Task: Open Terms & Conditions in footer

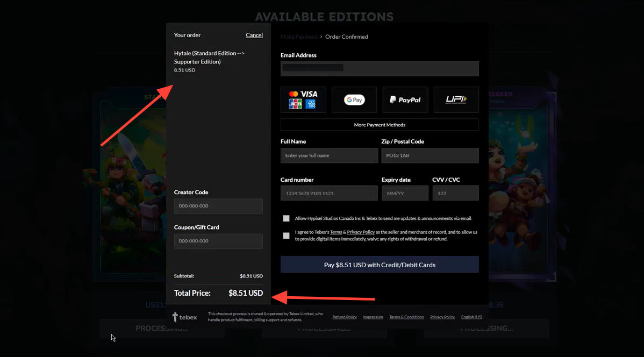Action: [406, 317]
